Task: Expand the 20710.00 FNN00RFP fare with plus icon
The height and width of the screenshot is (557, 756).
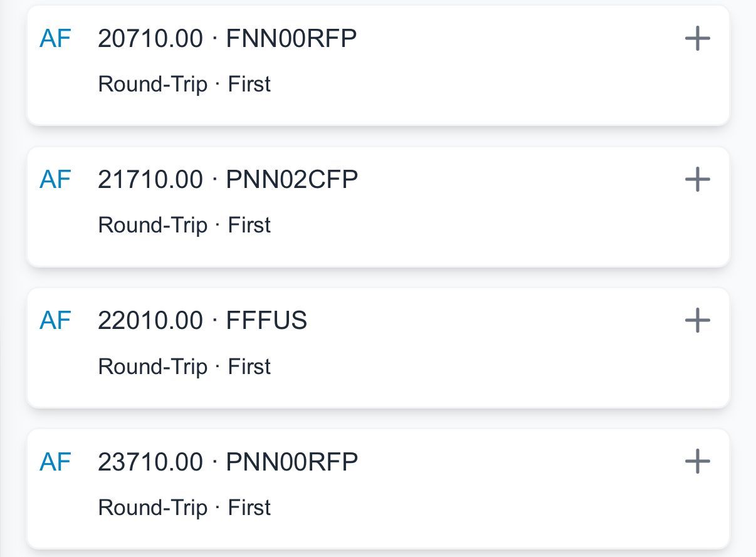Action: click(697, 39)
